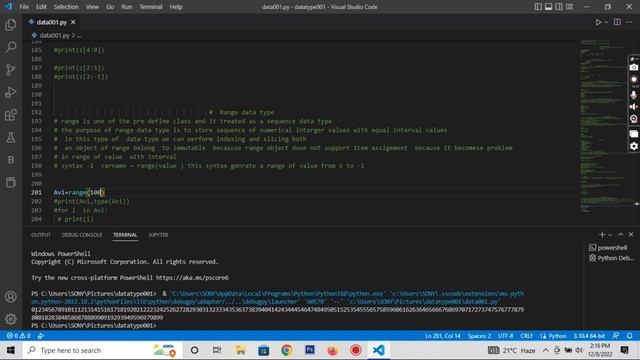The height and width of the screenshot is (360, 640).
Task: Click the B extension icon in activity bar
Action: click(11, 160)
